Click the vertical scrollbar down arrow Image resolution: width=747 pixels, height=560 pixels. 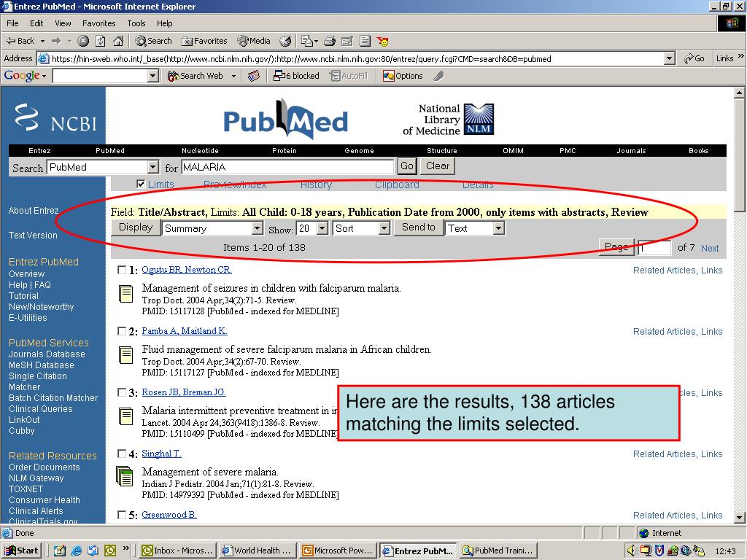point(740,517)
